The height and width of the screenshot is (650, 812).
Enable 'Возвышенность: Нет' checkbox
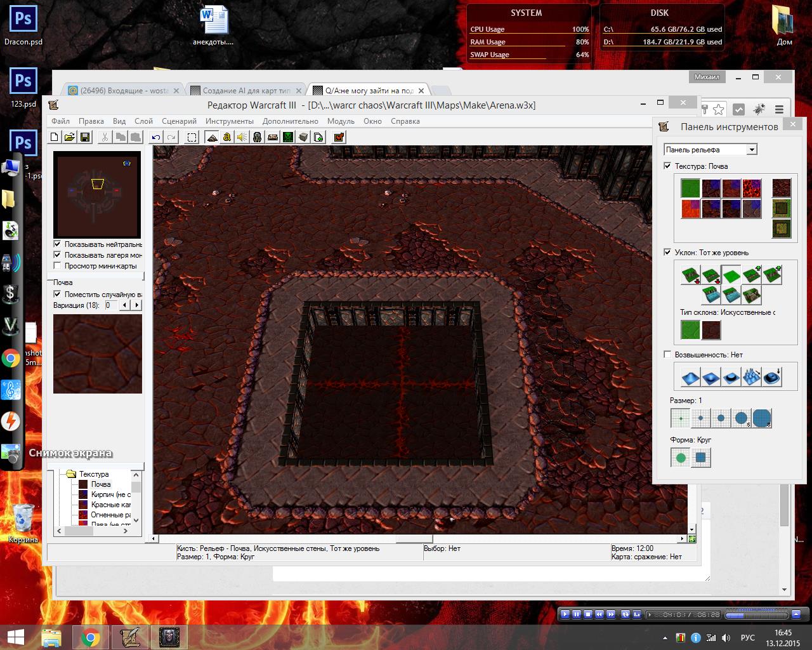click(x=667, y=354)
